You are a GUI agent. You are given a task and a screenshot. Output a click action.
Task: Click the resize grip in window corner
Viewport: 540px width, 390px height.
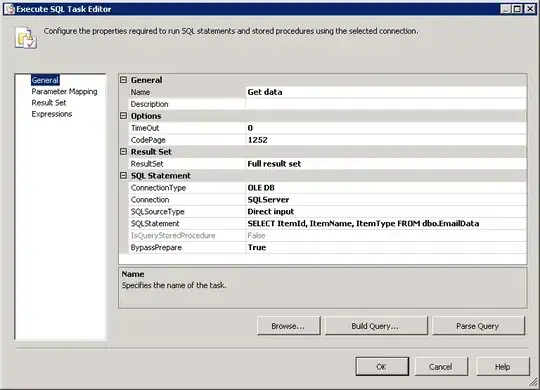coord(533,382)
